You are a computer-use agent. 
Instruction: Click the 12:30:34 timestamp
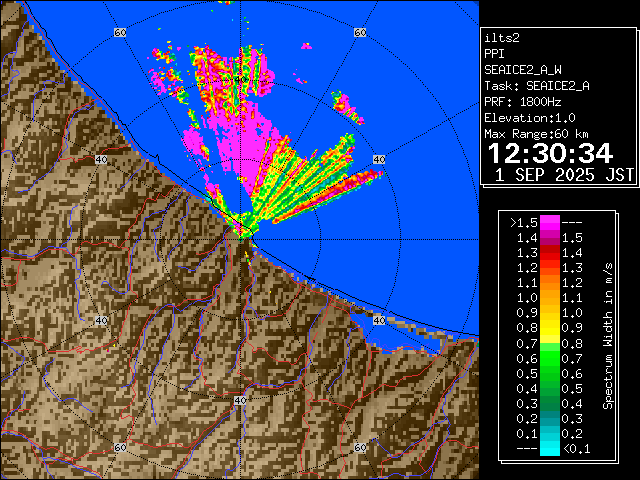(x=549, y=153)
